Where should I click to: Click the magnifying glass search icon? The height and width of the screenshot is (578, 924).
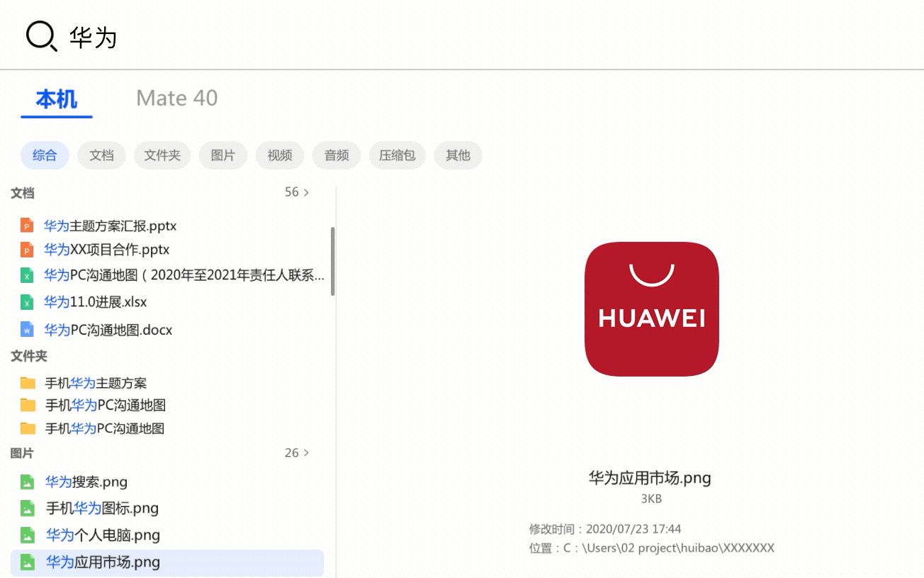[41, 35]
